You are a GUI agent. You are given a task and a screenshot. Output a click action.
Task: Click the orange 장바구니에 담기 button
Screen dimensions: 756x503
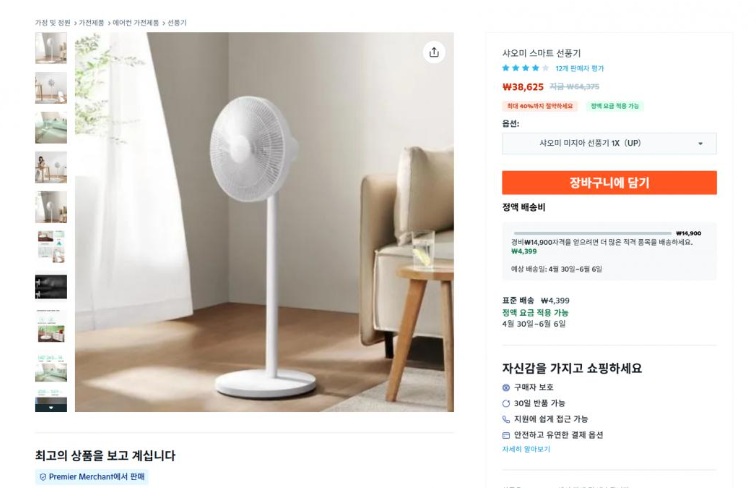609,183
